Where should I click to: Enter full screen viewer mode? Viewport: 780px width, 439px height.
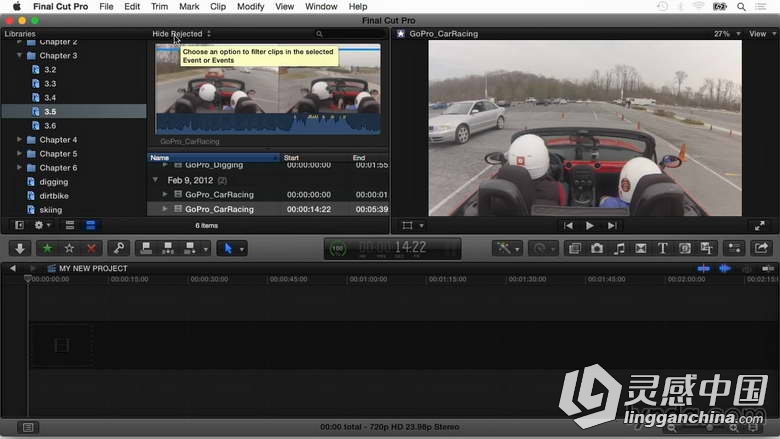(760, 226)
